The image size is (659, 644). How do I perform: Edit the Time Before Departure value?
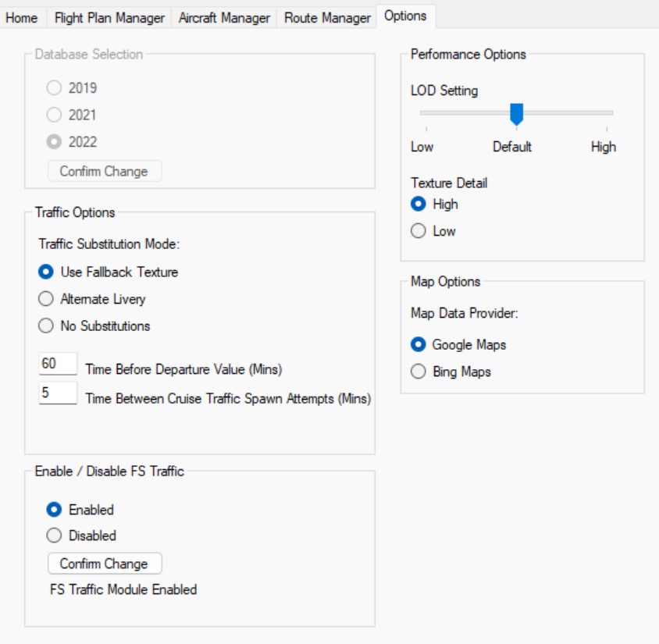[x=51, y=361]
